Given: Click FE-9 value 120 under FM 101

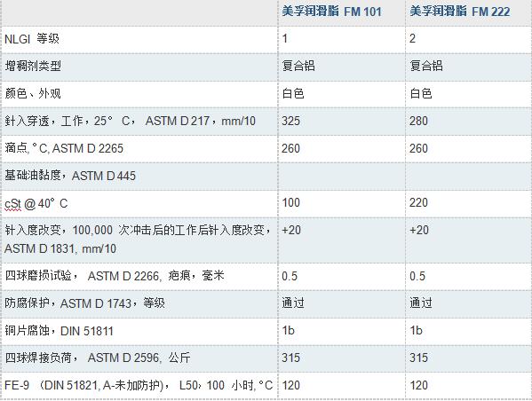Looking at the screenshot, I should 291,385.
